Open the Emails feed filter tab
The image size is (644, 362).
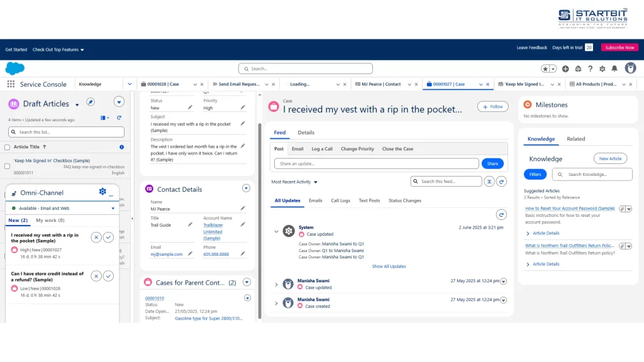coord(316,200)
